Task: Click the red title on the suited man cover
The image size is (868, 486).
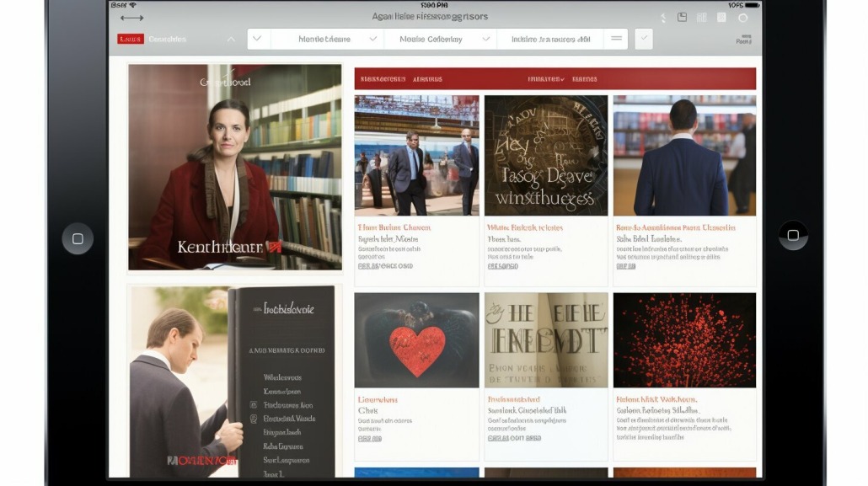Action: click(x=202, y=461)
